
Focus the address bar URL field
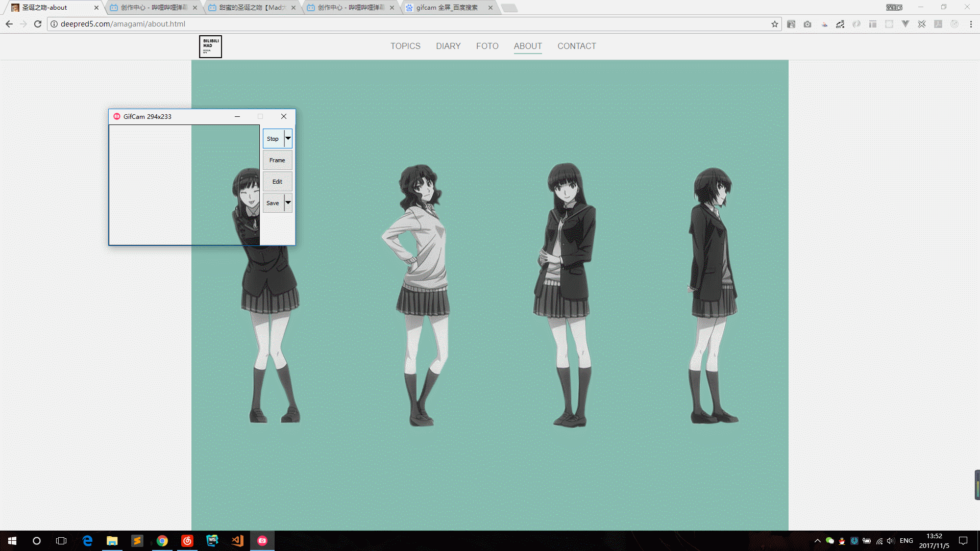[x=413, y=24]
